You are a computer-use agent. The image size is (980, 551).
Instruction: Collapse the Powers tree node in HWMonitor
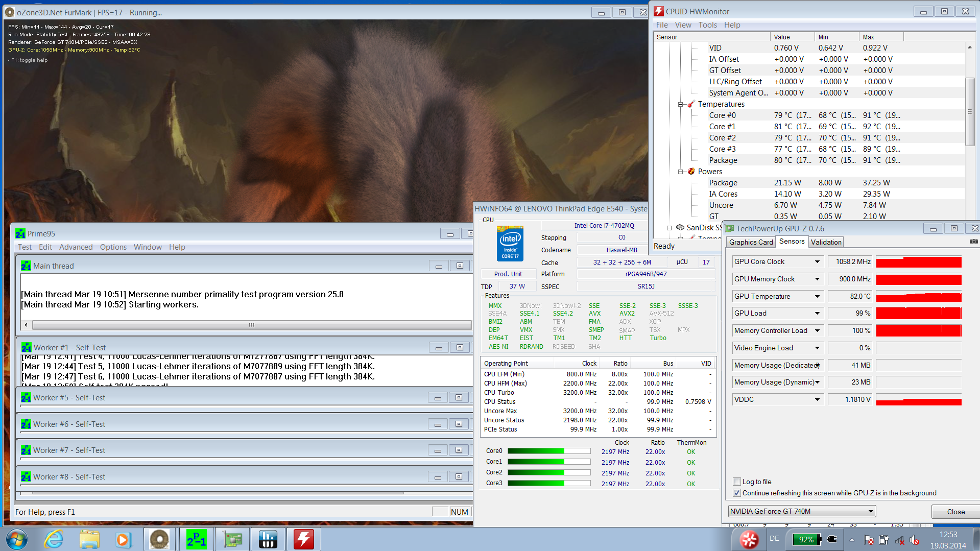tap(680, 172)
